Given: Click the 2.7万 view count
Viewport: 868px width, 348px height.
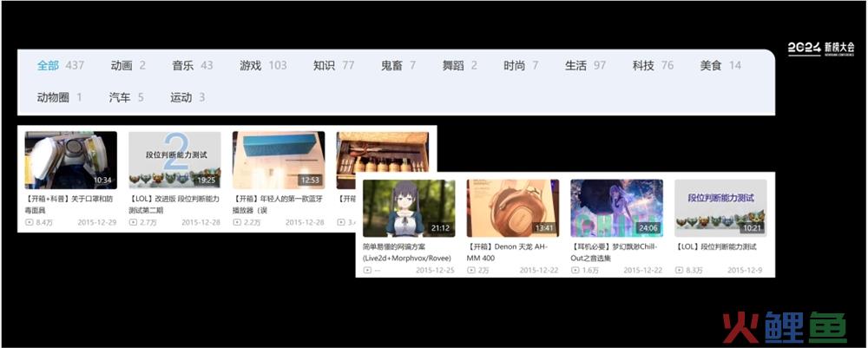Looking at the screenshot, I should pos(148,222).
